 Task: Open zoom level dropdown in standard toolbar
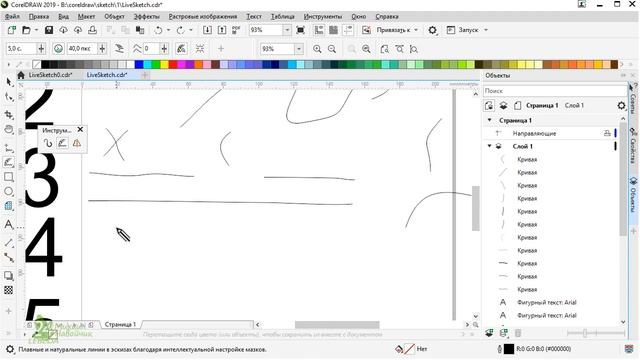tap(287, 30)
